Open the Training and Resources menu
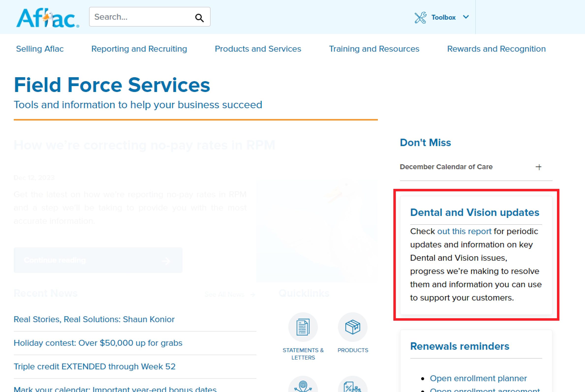This screenshot has height=392, width=585. pyautogui.click(x=374, y=49)
